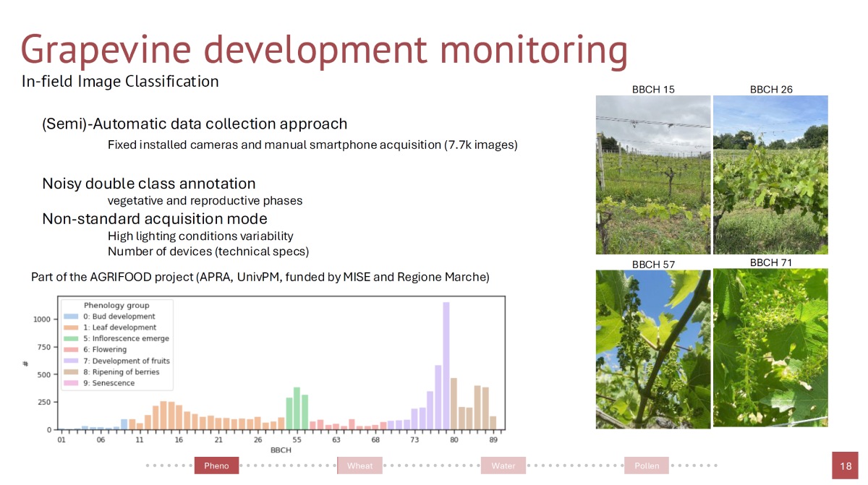Click the AGRIFOOD project credit line
This screenshot has width=868, height=485.
click(x=260, y=277)
